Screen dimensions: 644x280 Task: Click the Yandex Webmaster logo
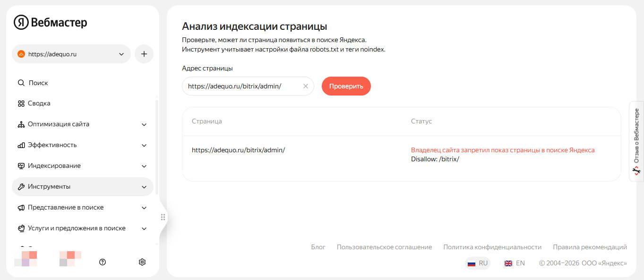[50, 22]
